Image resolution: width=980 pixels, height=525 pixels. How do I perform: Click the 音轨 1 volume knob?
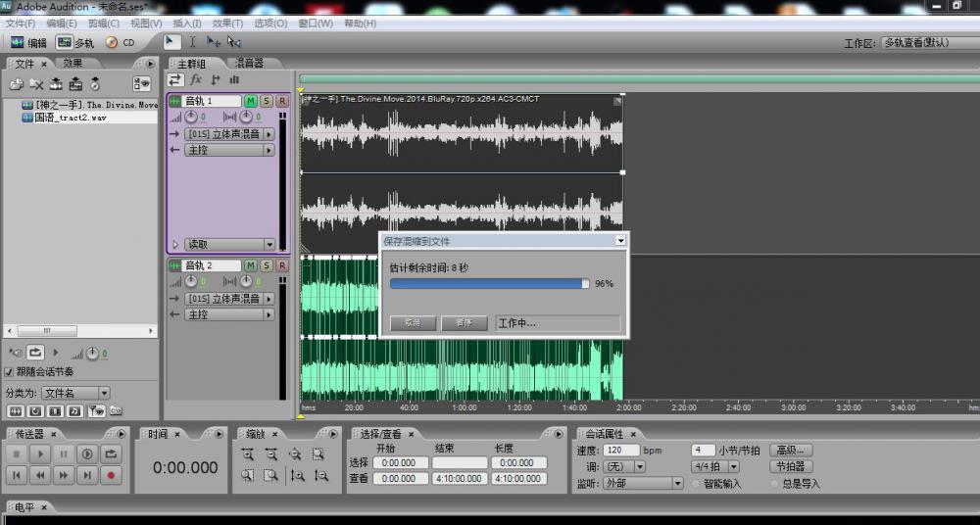[x=191, y=117]
